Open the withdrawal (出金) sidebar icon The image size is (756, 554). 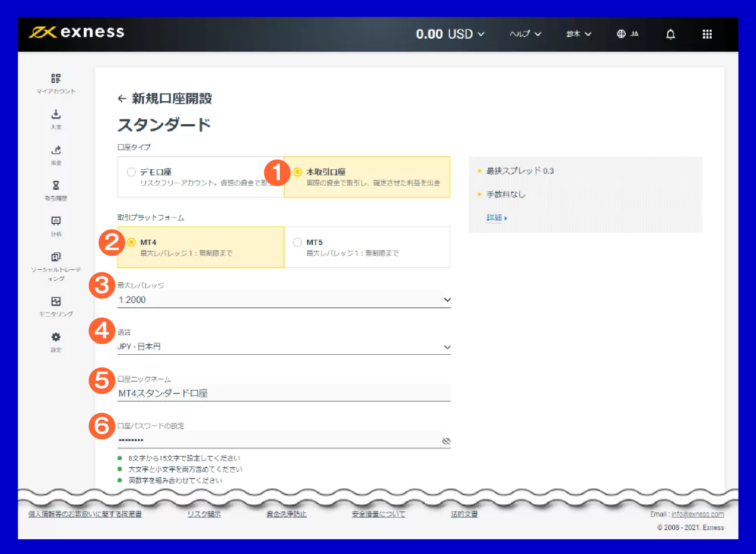(x=56, y=150)
